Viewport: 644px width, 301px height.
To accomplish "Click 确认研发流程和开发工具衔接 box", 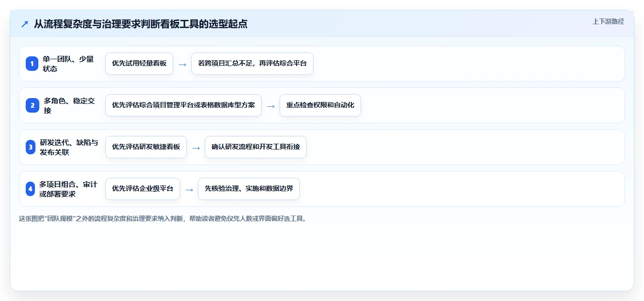I will point(256,147).
